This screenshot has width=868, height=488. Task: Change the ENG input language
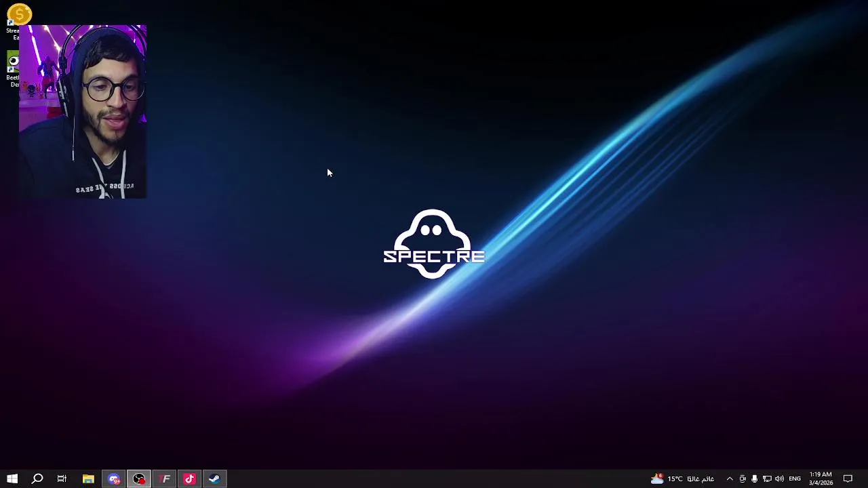coord(795,479)
